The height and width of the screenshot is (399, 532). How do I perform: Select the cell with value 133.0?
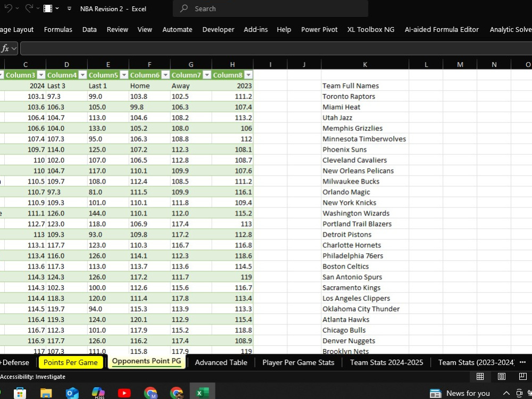point(108,128)
